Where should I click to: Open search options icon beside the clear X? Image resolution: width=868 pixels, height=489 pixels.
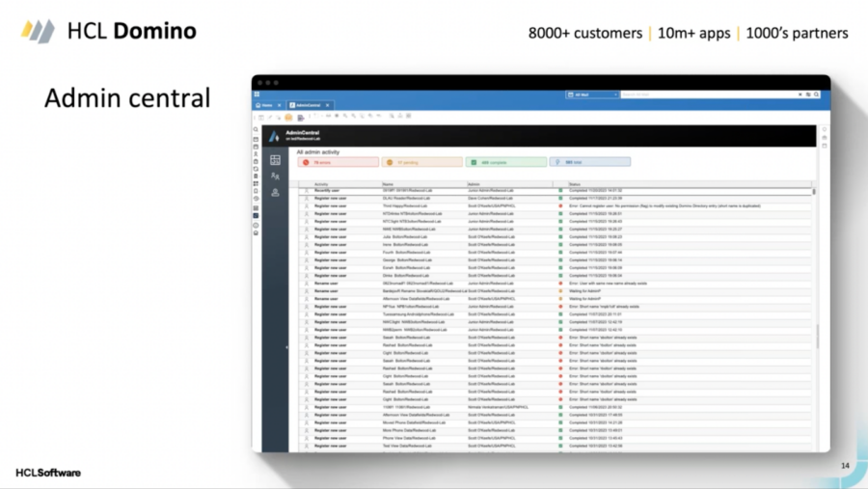click(x=808, y=95)
